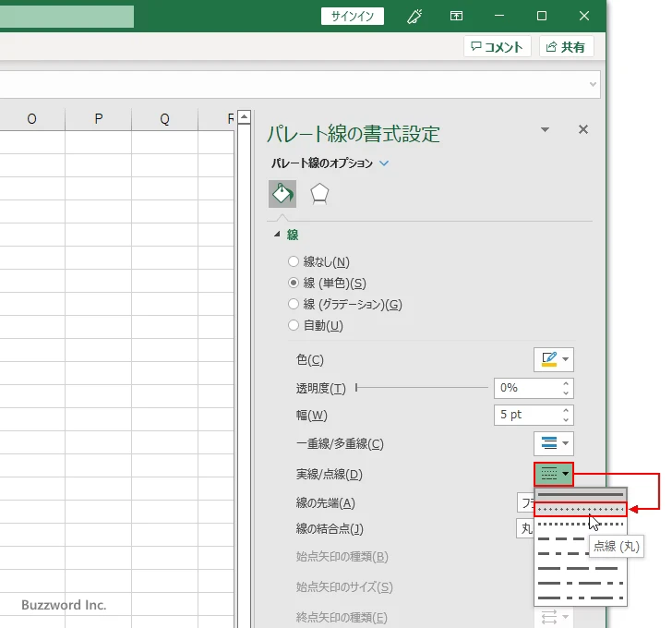Open the 線の先端(A) cap type combo box
This screenshot has height=628, width=672.
526,502
